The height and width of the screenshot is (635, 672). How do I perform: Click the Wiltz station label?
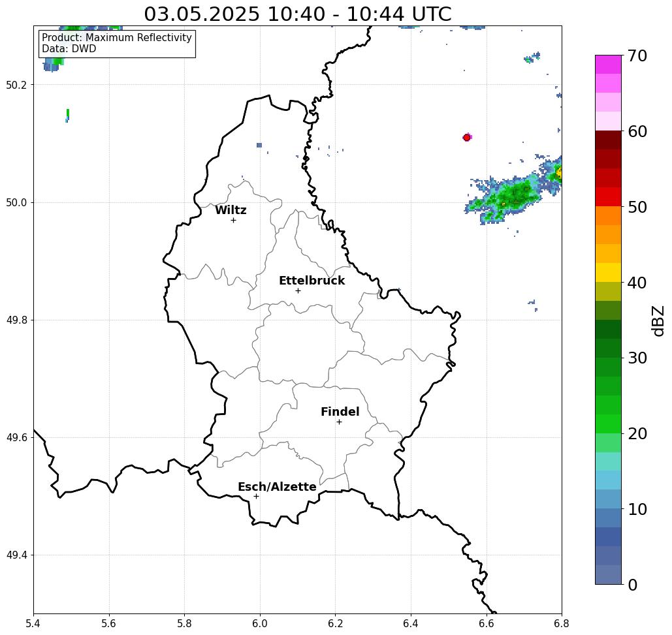pos(231,210)
